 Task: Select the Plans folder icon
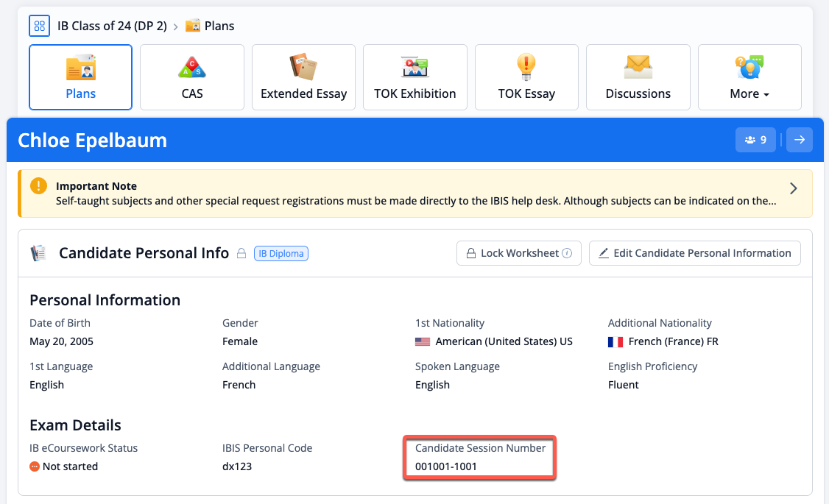point(80,66)
